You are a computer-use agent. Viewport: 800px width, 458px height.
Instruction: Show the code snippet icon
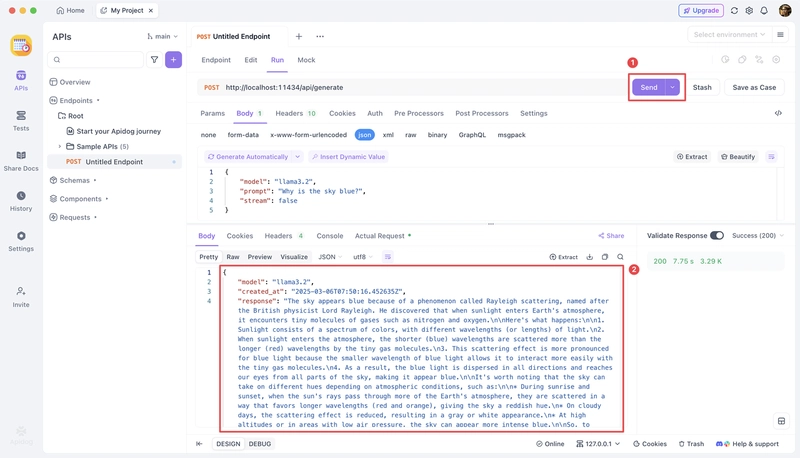click(778, 113)
